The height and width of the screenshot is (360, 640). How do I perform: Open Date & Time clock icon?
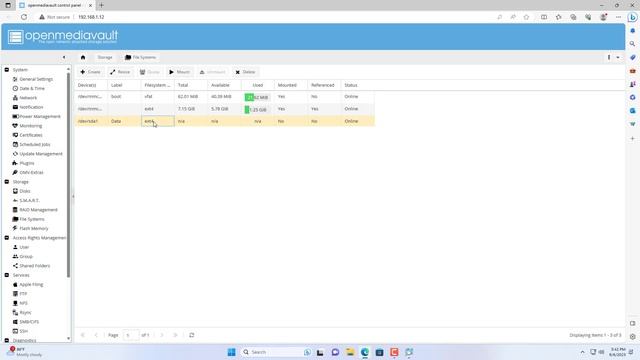tap(15, 88)
